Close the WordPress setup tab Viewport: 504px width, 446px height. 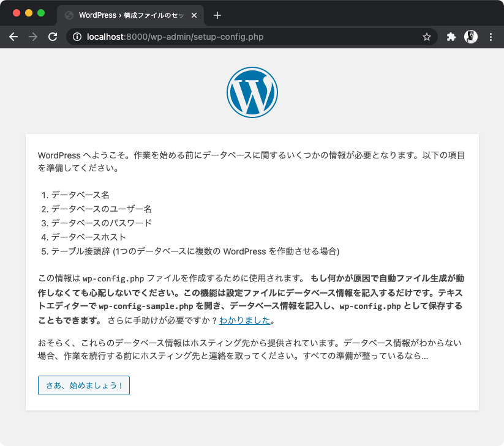click(194, 15)
